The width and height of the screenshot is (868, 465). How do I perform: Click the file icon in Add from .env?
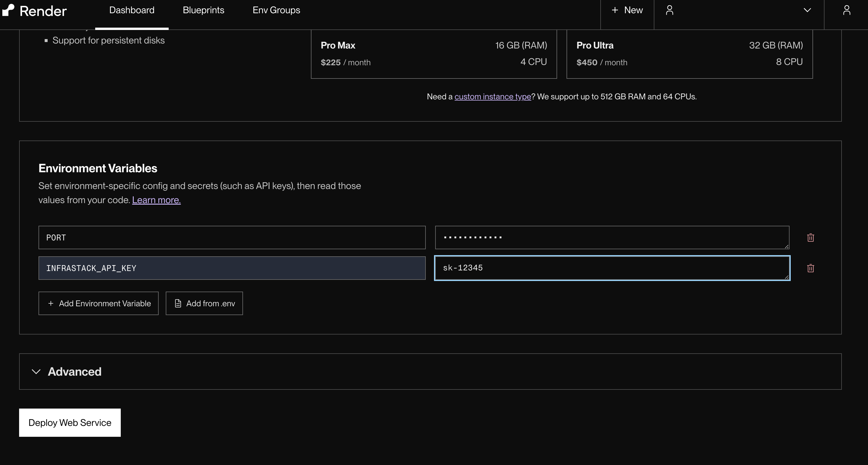(178, 303)
